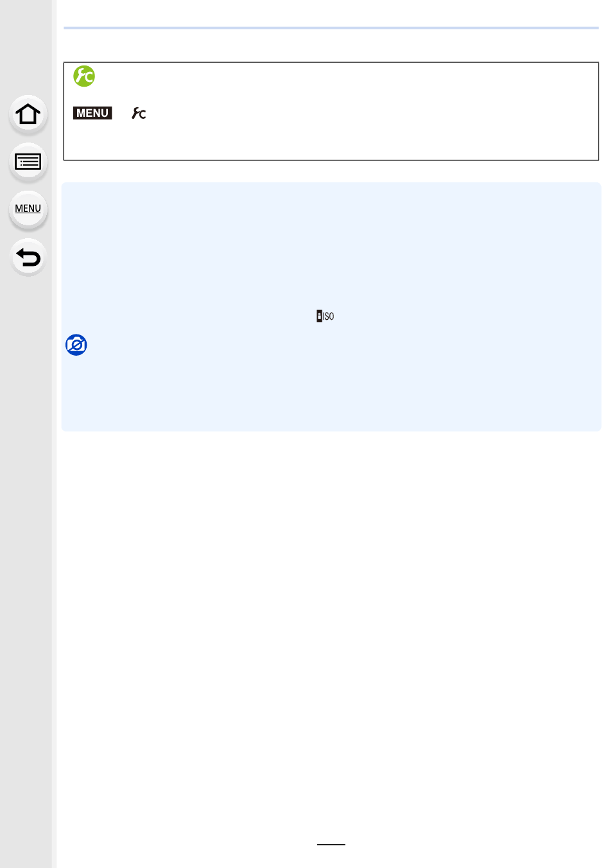The height and width of the screenshot is (868, 610).
Task: Click inside the light blue notes panel
Action: click(x=331, y=307)
